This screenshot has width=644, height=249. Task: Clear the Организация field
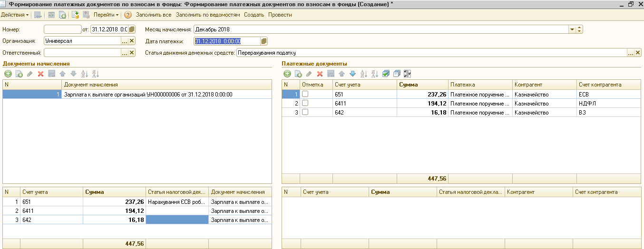(x=132, y=41)
